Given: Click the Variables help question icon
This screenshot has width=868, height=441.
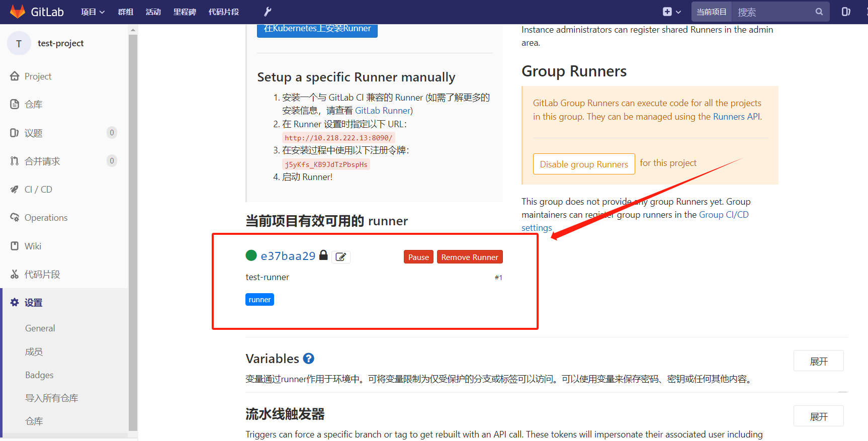Looking at the screenshot, I should click(309, 359).
